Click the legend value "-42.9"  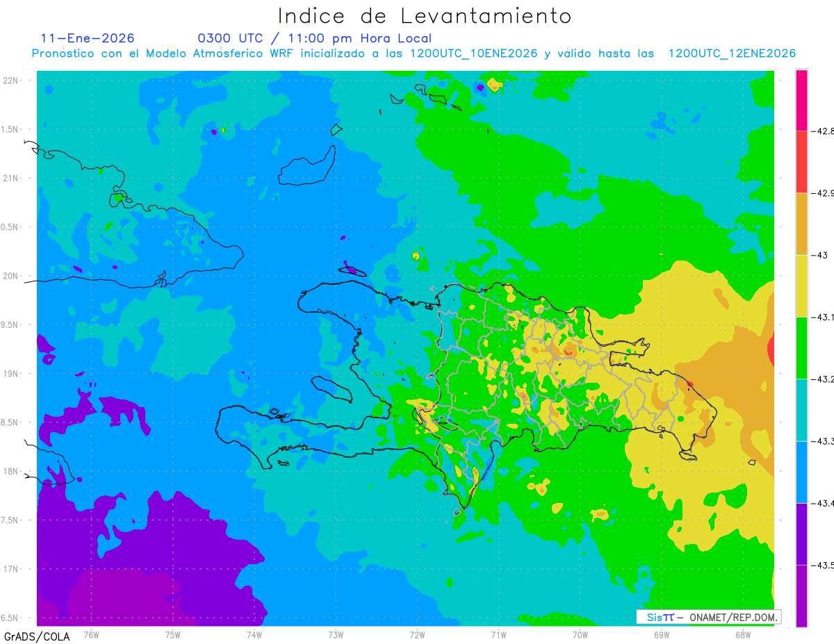point(823,193)
